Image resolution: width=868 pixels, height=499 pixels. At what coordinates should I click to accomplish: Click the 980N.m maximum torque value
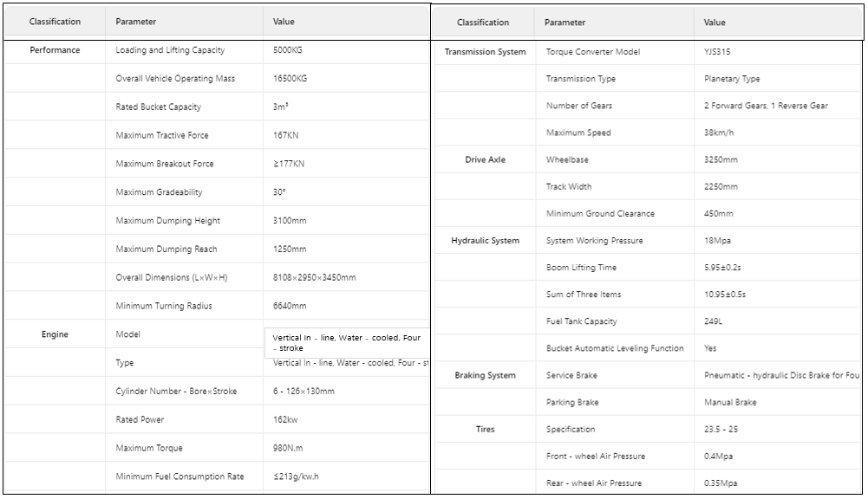click(289, 448)
